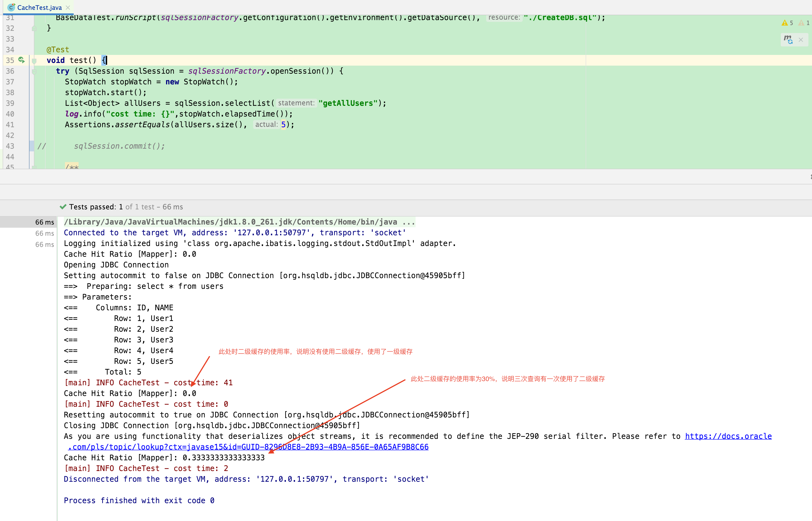812x521 pixels.
Task: Switch to the CacheTest.java tab
Action: [39, 7]
